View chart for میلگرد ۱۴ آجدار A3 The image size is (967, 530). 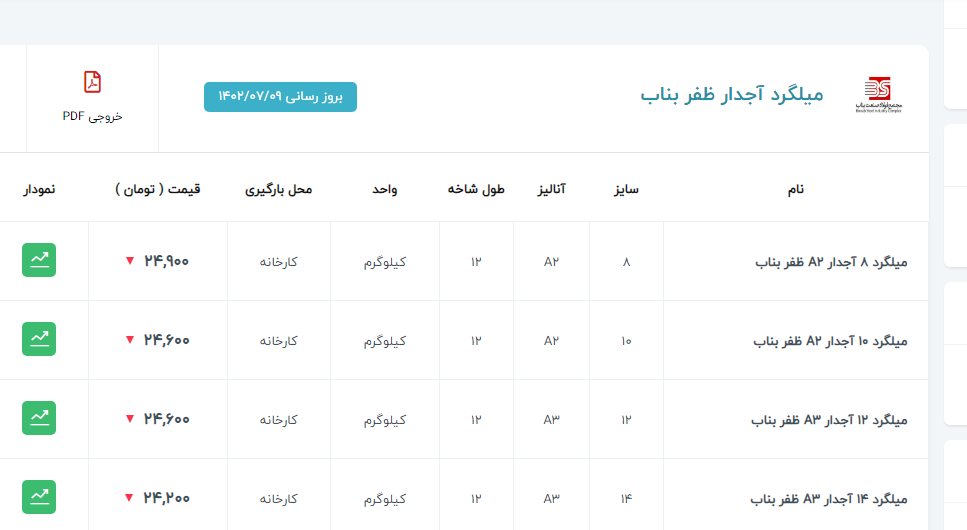(x=39, y=497)
